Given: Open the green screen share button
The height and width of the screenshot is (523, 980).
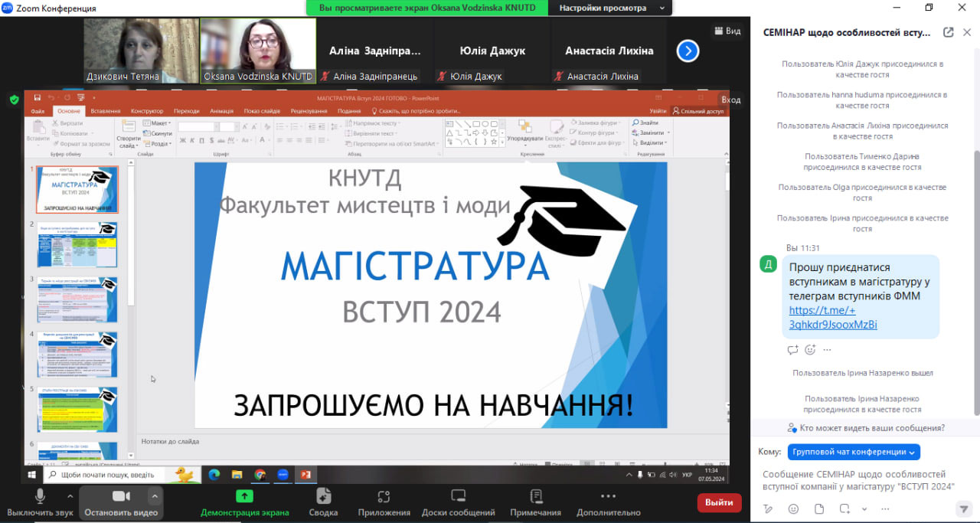Looking at the screenshot, I should (x=244, y=502).
